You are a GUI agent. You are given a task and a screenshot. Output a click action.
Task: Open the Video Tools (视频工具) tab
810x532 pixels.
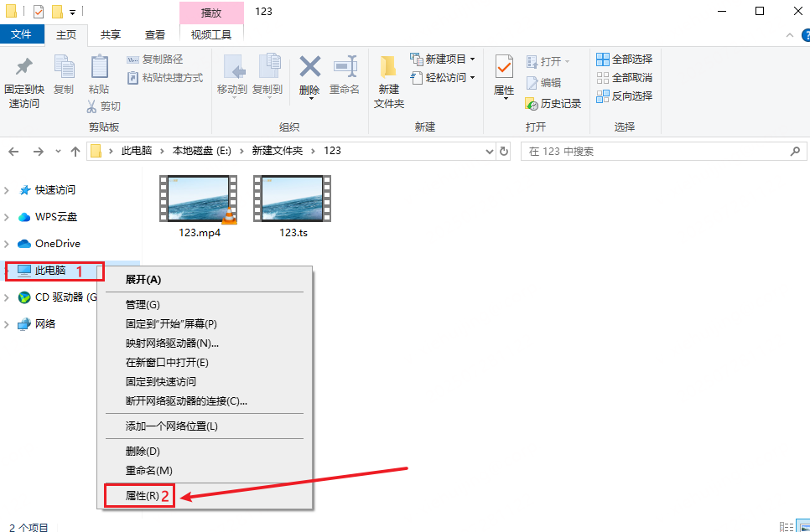point(211,34)
